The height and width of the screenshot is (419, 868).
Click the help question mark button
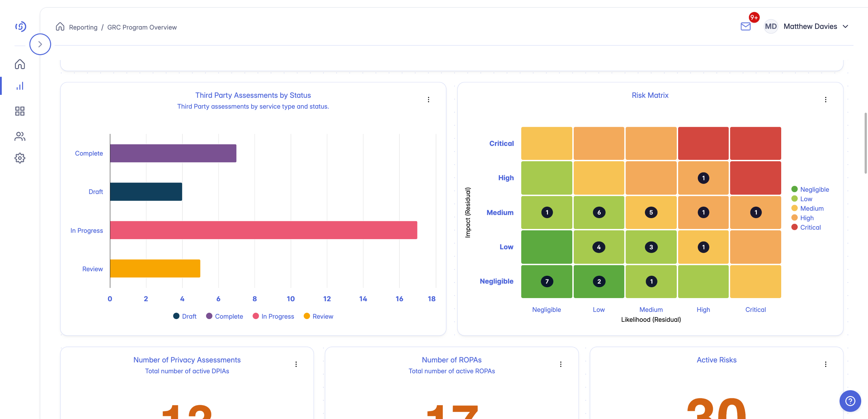850,401
